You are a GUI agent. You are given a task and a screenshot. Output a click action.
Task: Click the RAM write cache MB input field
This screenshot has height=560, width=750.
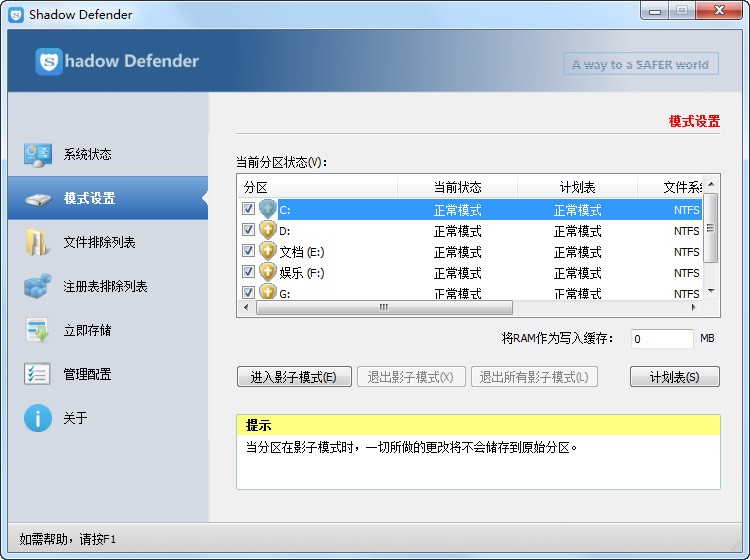point(662,339)
